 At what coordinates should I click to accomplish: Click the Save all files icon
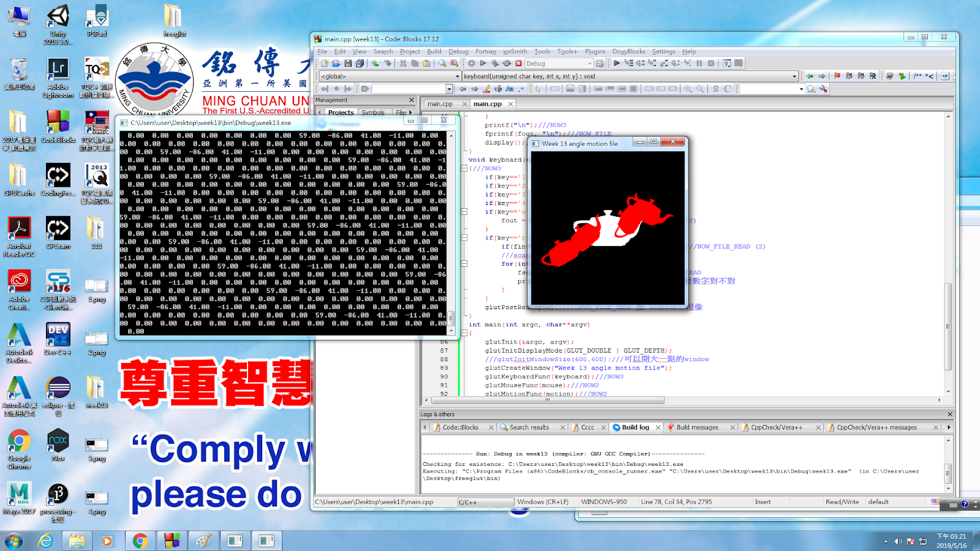[x=360, y=63]
